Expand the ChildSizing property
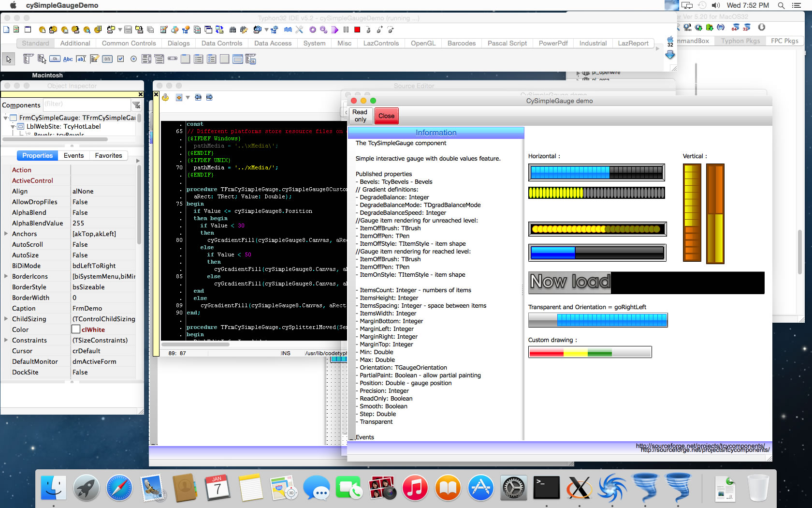The height and width of the screenshot is (508, 812). click(x=6, y=319)
